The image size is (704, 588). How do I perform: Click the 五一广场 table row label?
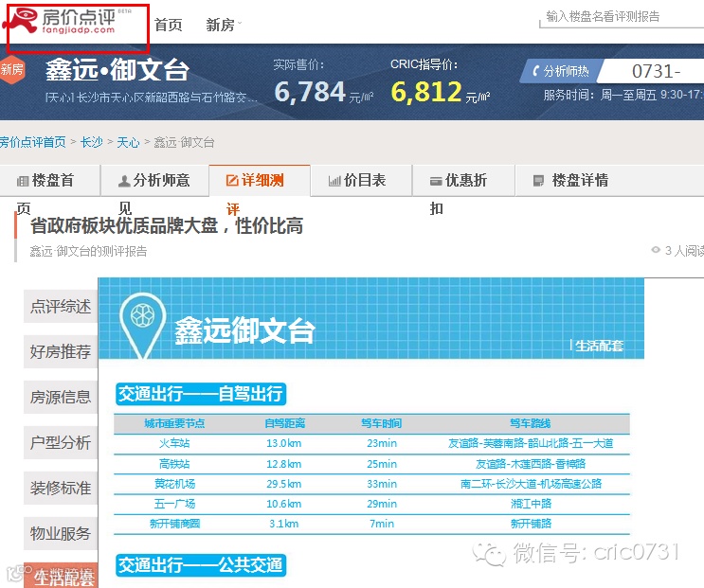(x=174, y=504)
